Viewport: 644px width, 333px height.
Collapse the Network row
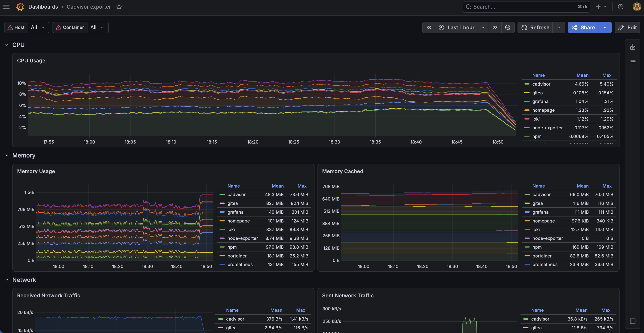7,280
